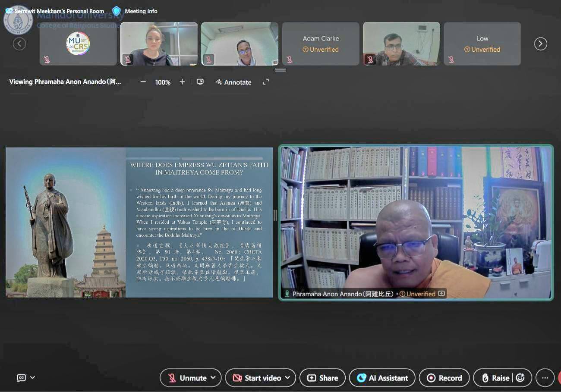Expand audio options arrow beside Unmute
The width and height of the screenshot is (561, 392).
click(x=213, y=378)
